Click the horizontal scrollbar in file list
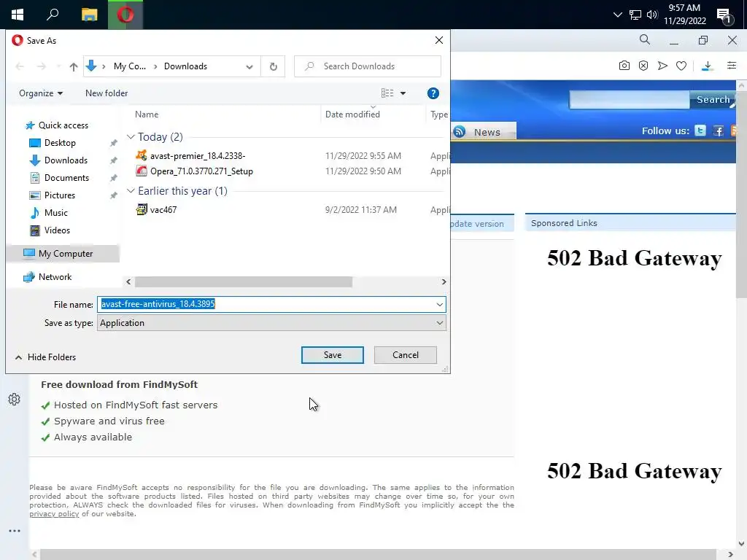The width and height of the screenshot is (747, 560). click(244, 282)
